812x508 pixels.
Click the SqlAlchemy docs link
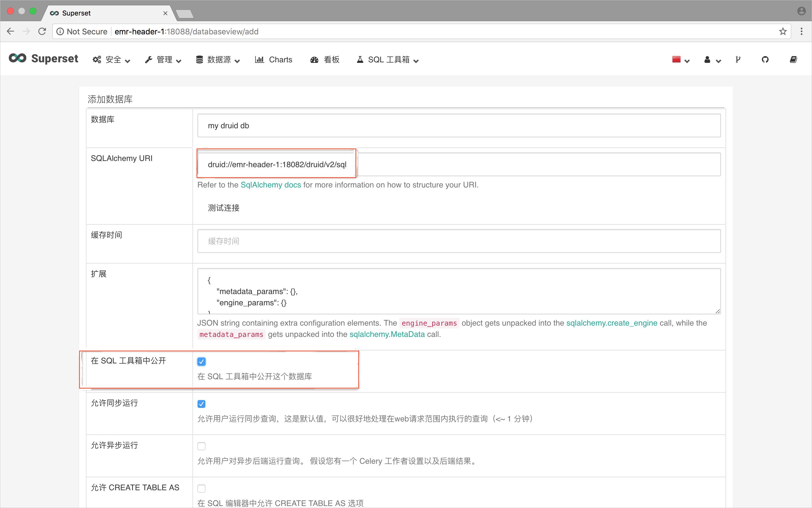tap(270, 184)
